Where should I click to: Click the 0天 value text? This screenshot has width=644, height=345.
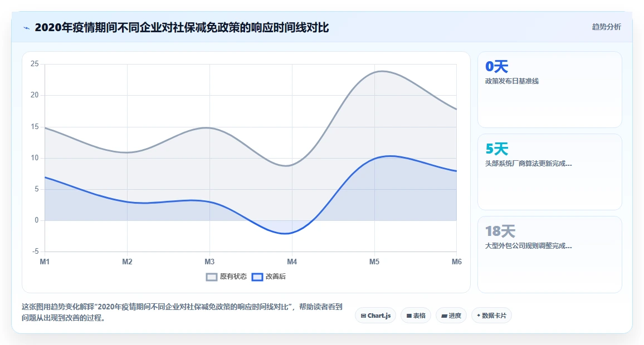[496, 66]
